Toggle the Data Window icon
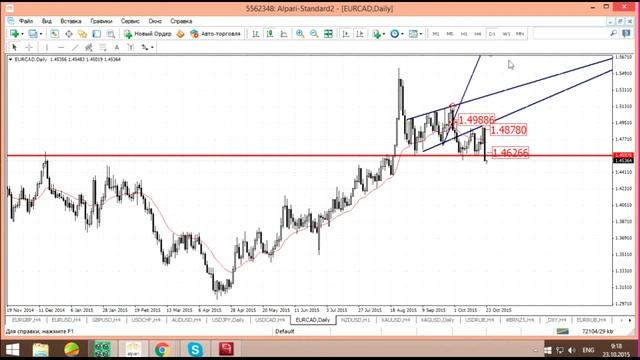Image resolution: width=640 pixels, height=360 pixels. pyautogui.click(x=69, y=34)
